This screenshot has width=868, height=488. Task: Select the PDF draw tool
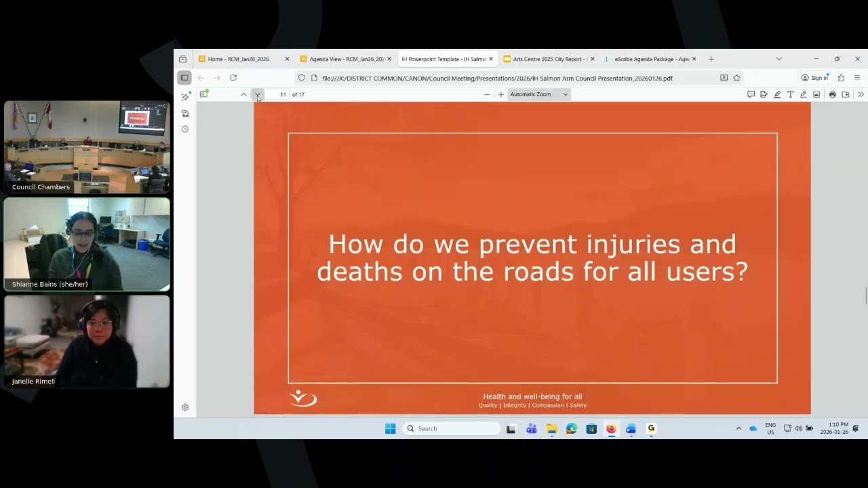click(x=804, y=94)
